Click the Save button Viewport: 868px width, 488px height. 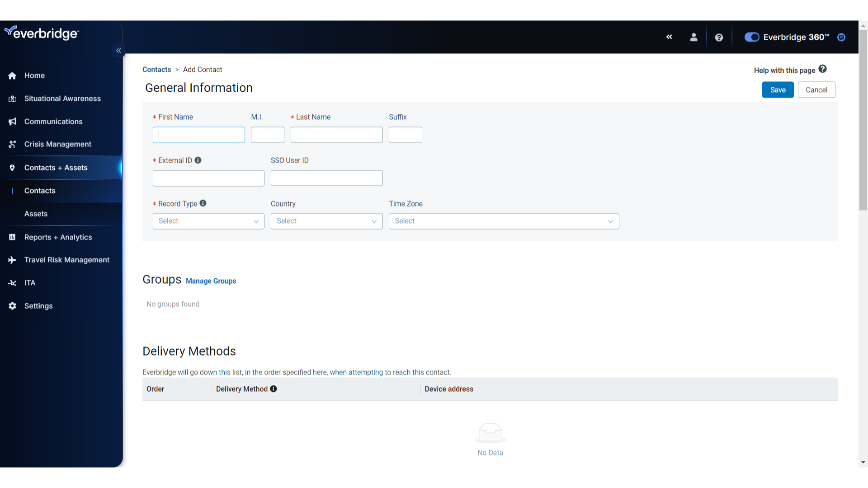(778, 89)
